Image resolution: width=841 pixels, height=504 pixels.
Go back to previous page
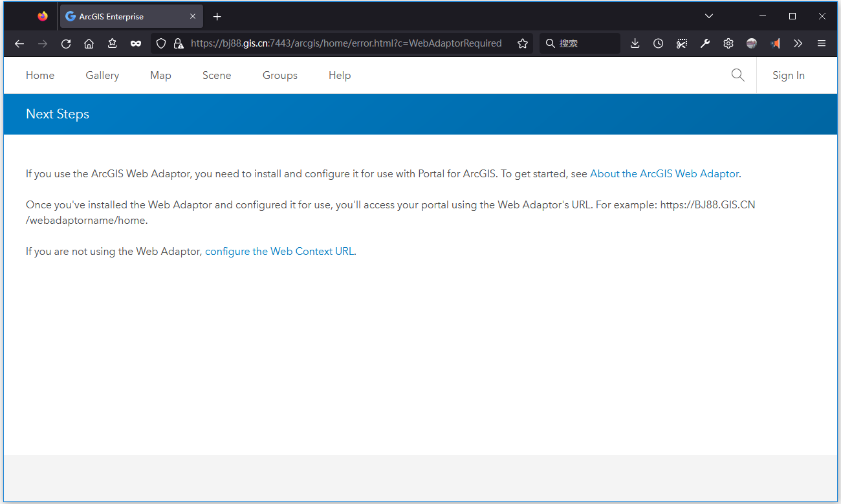point(19,43)
